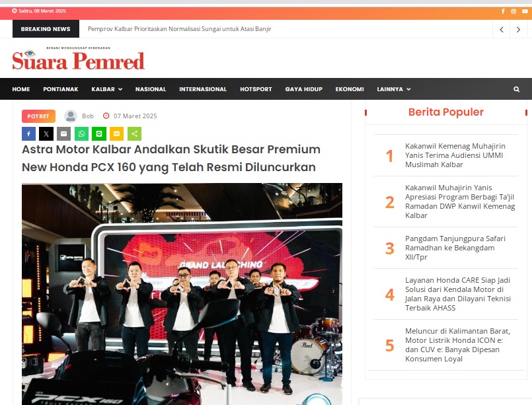Viewport: 532px width, 405px height.
Task: Open the green general share icon
Action: 134,133
